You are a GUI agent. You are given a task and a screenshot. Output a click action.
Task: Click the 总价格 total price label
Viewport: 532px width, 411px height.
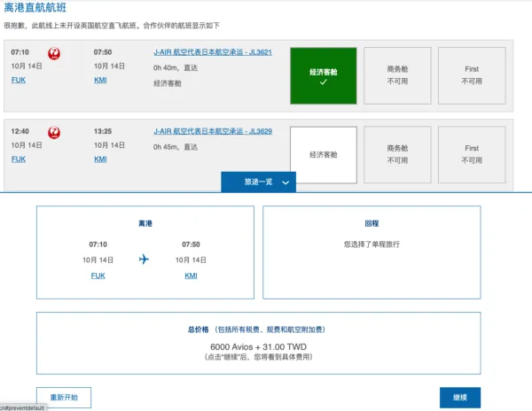click(199, 330)
